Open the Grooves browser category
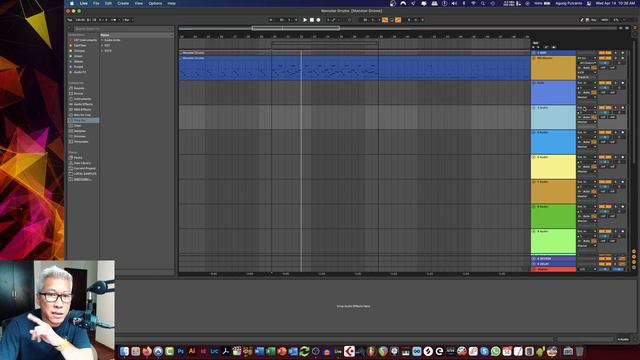 pyautogui.click(x=80, y=136)
